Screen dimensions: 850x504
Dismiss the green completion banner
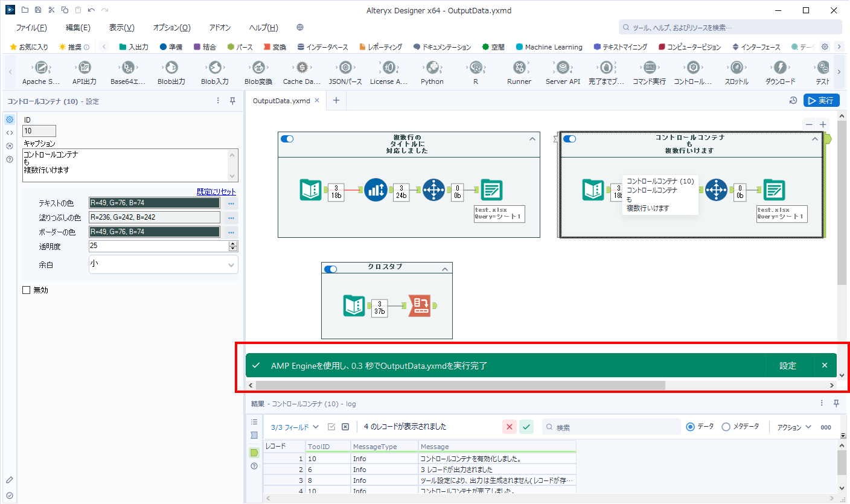click(x=825, y=366)
